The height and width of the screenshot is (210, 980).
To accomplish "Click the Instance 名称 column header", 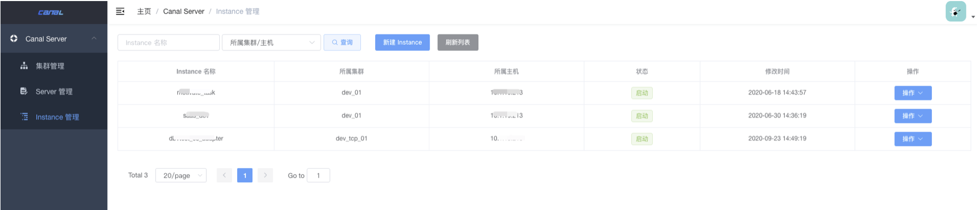I will (196, 71).
